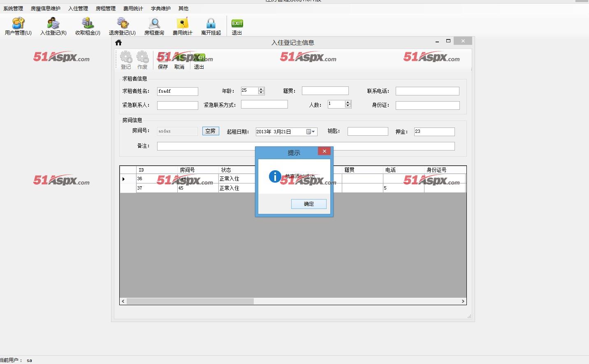Close the 提示 dialog with the red X
589x364 pixels.
pos(325,151)
